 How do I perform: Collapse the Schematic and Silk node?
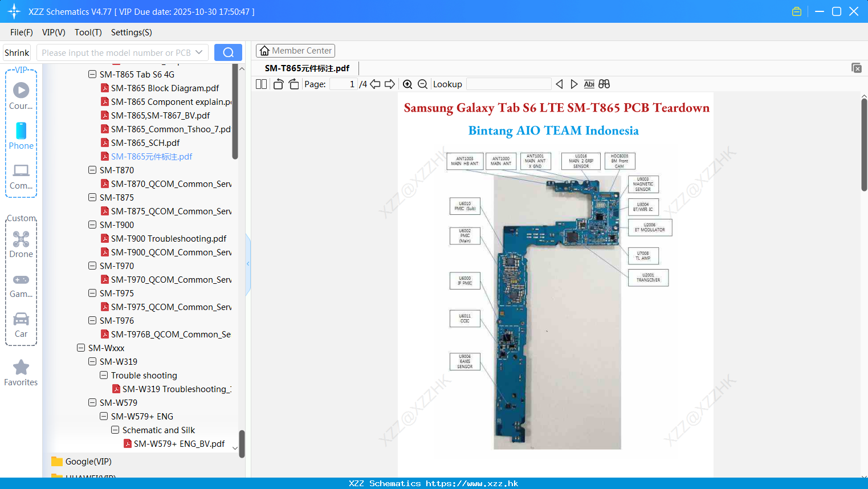point(115,430)
